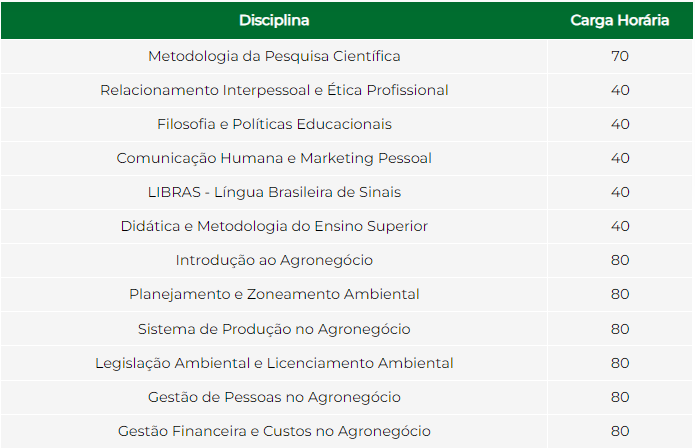The width and height of the screenshot is (695, 448).
Task: Select Comunicação Humana e Marketing Pessoal
Action: (274, 158)
